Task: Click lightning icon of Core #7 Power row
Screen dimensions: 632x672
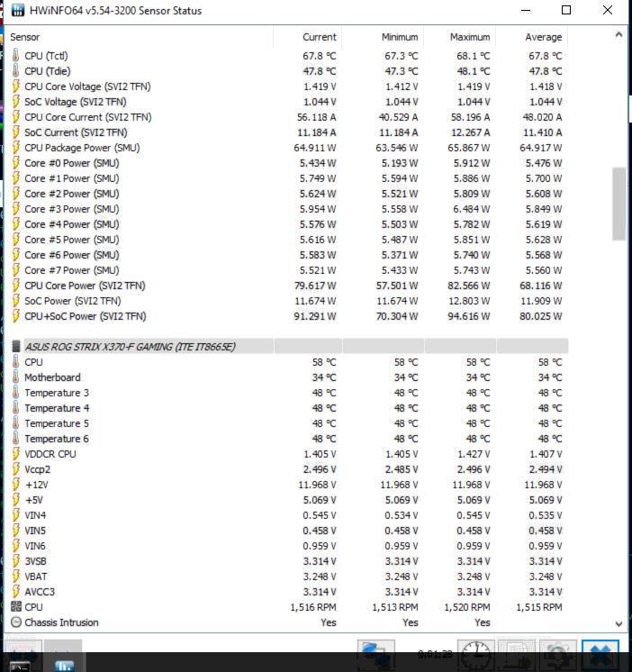Action: [16, 270]
